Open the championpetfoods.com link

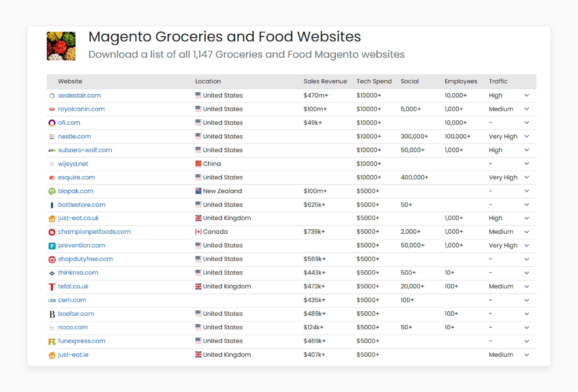point(94,232)
